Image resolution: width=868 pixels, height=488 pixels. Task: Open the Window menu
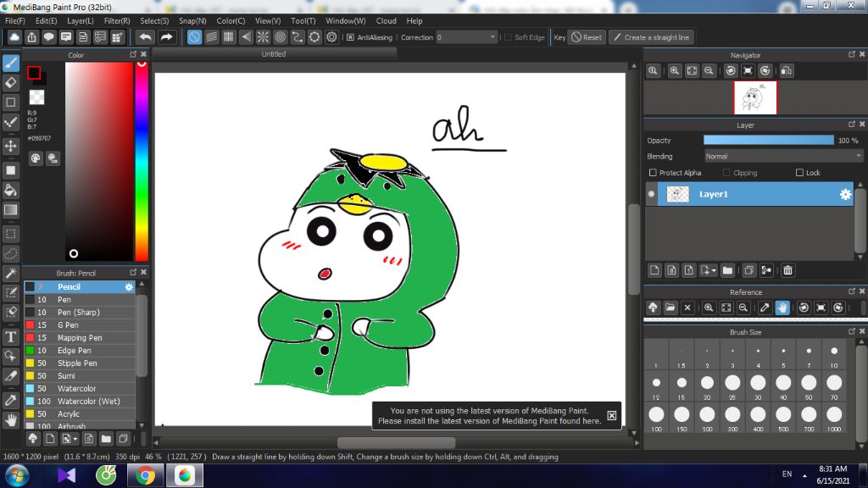(346, 20)
